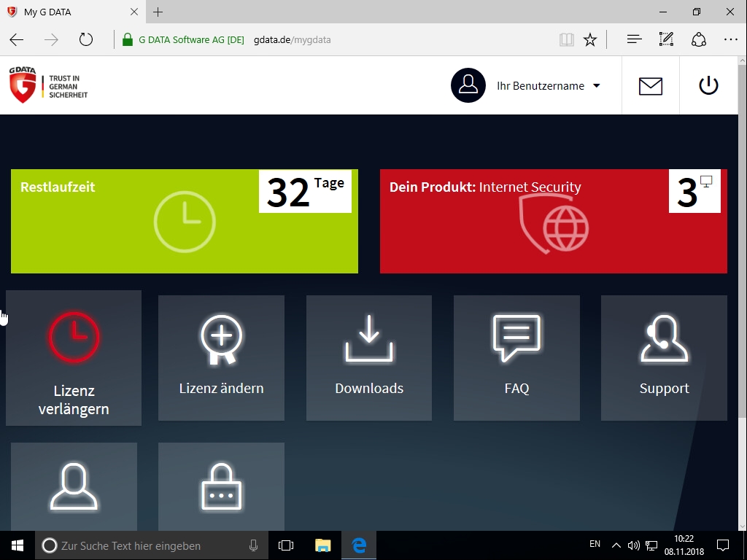Open the browser more options menu
747x560 pixels.
tap(730, 39)
